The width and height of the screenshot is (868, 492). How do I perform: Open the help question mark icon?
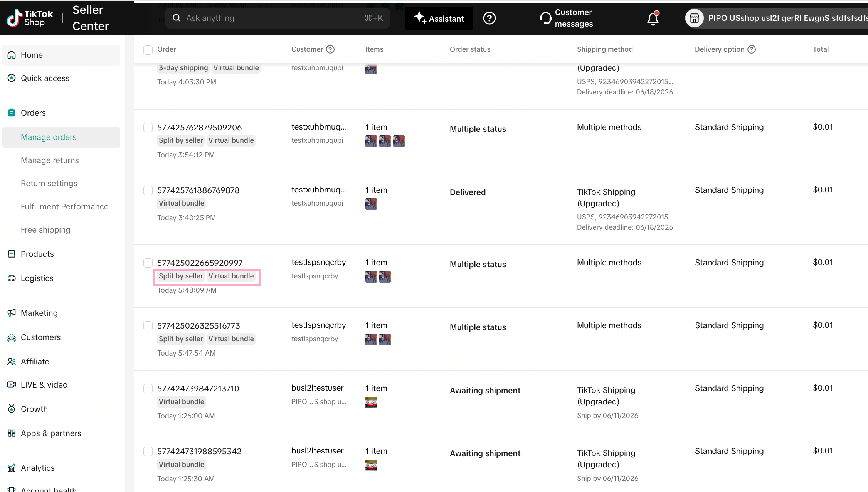[489, 18]
